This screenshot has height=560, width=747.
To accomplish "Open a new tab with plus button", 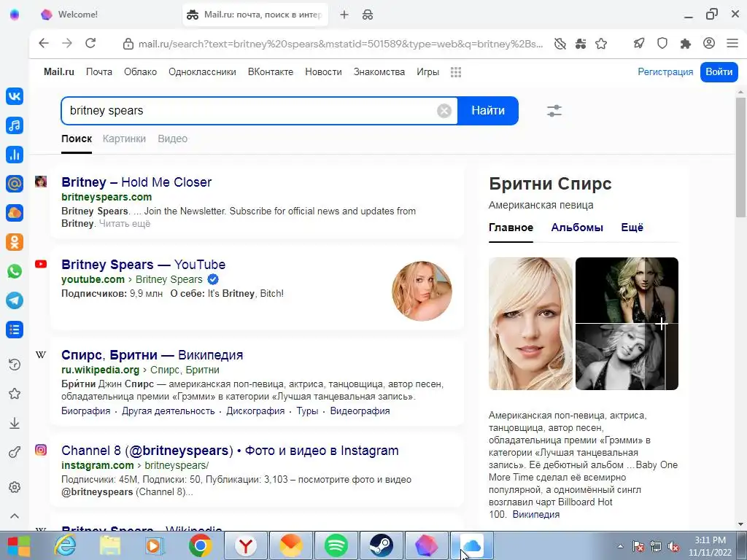I will [x=344, y=15].
